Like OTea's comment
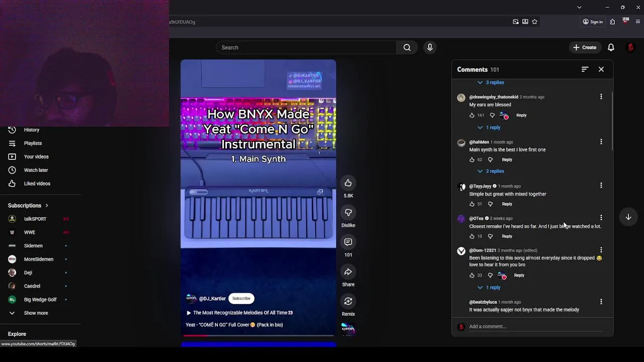The width and height of the screenshot is (644, 362). (x=472, y=236)
